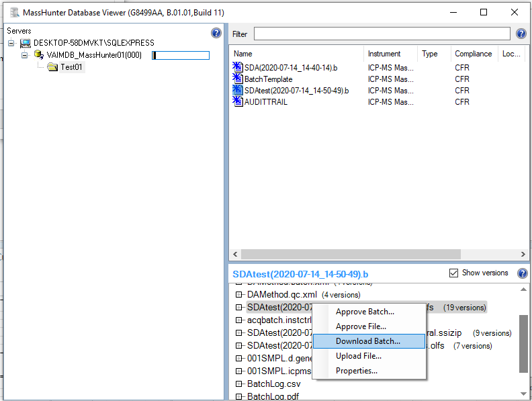Choose Approve File... from context menu
Viewport: 532px width, 401px height.
pos(369,326)
